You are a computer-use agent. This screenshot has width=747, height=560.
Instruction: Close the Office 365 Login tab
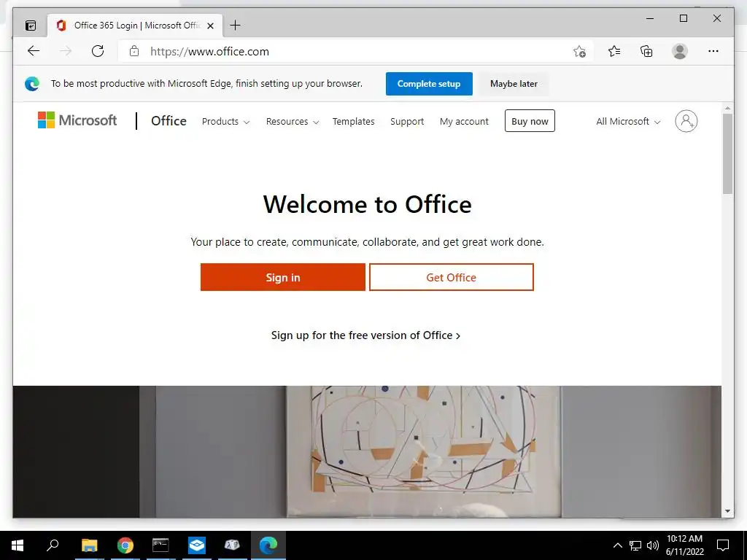coord(211,26)
